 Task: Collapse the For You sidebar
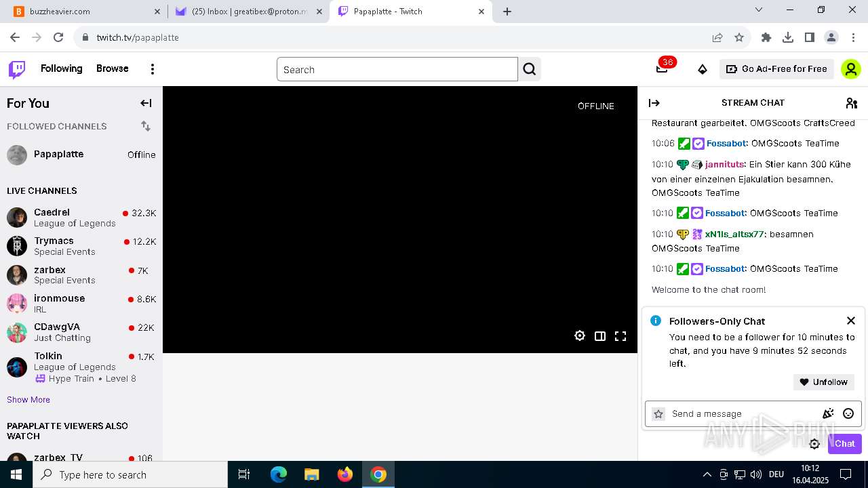coord(146,103)
